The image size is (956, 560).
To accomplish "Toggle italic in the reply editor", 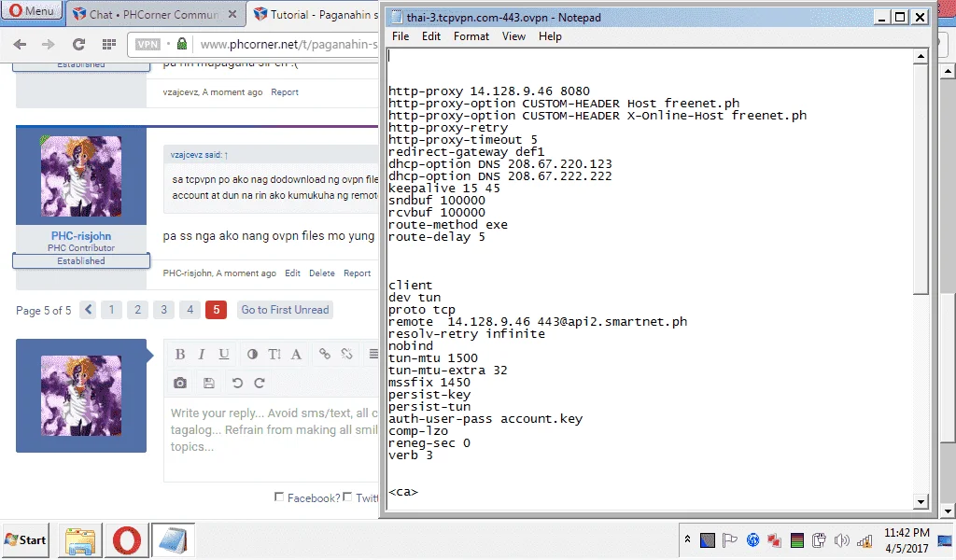I will [x=202, y=354].
